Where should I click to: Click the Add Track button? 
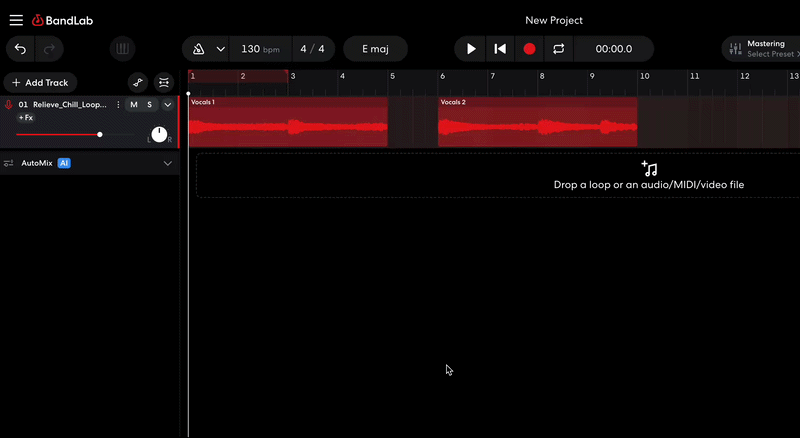(40, 82)
